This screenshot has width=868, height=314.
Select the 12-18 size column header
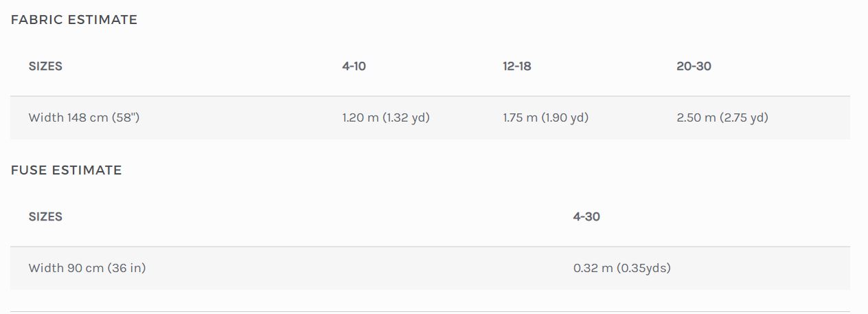coord(517,67)
